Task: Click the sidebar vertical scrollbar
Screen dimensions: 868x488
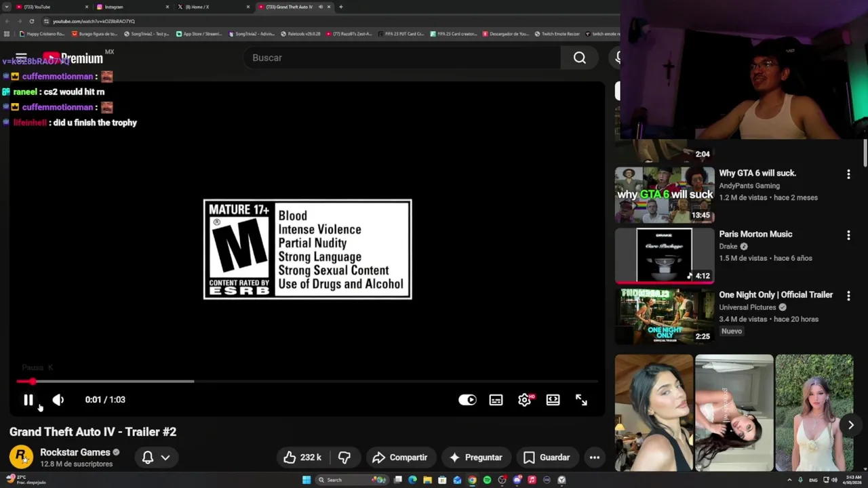Action: (865, 152)
